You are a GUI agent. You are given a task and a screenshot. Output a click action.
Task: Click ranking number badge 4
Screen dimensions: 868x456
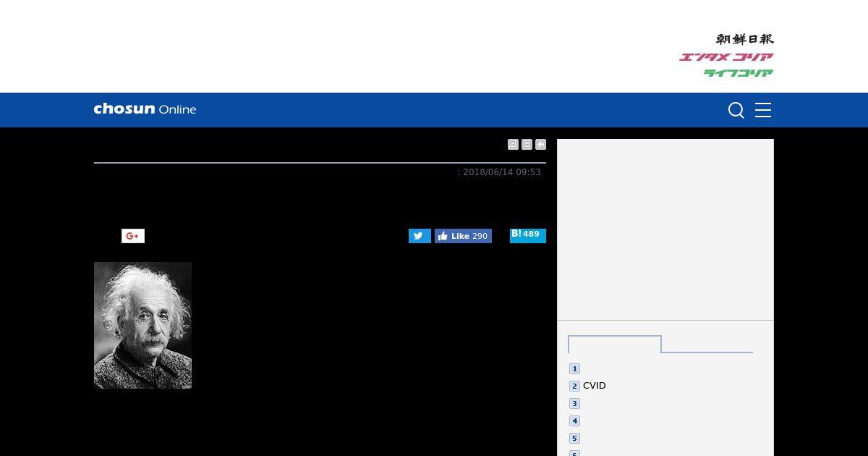point(574,421)
